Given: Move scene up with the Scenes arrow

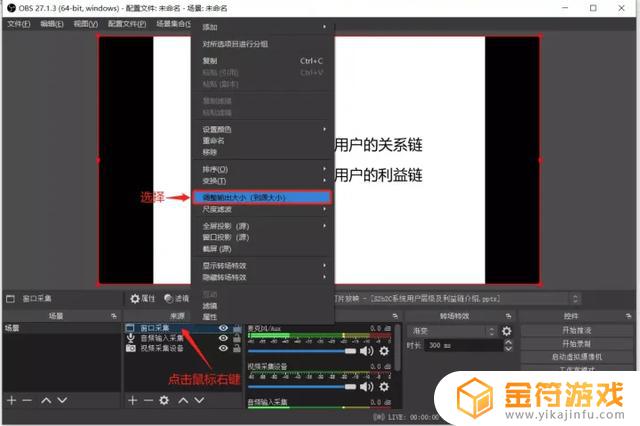Looking at the screenshot, I should 46,400.
